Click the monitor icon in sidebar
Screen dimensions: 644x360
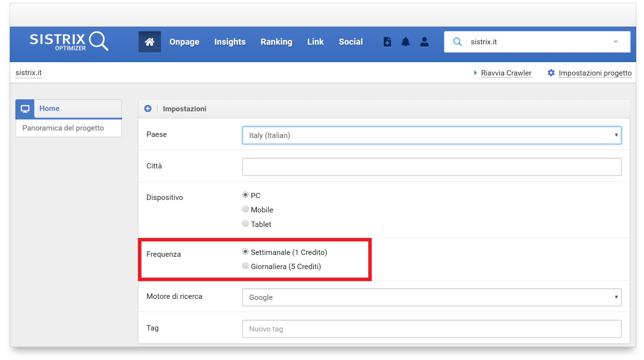point(25,109)
